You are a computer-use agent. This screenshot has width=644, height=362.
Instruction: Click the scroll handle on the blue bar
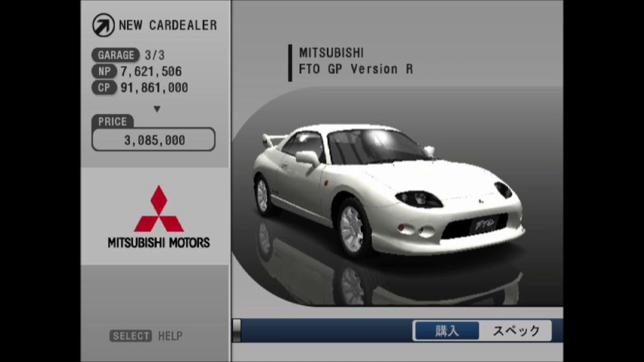[236, 331]
